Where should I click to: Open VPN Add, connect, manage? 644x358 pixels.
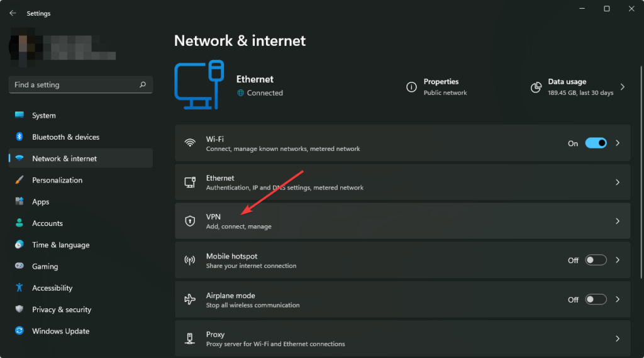402,221
